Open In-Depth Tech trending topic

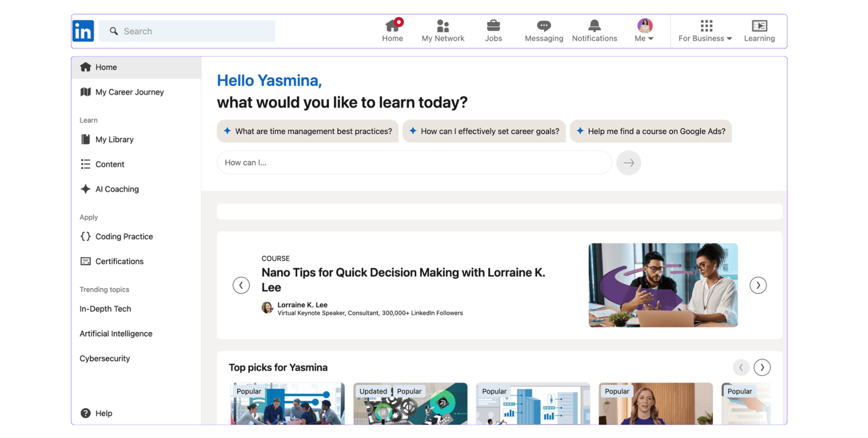click(105, 309)
